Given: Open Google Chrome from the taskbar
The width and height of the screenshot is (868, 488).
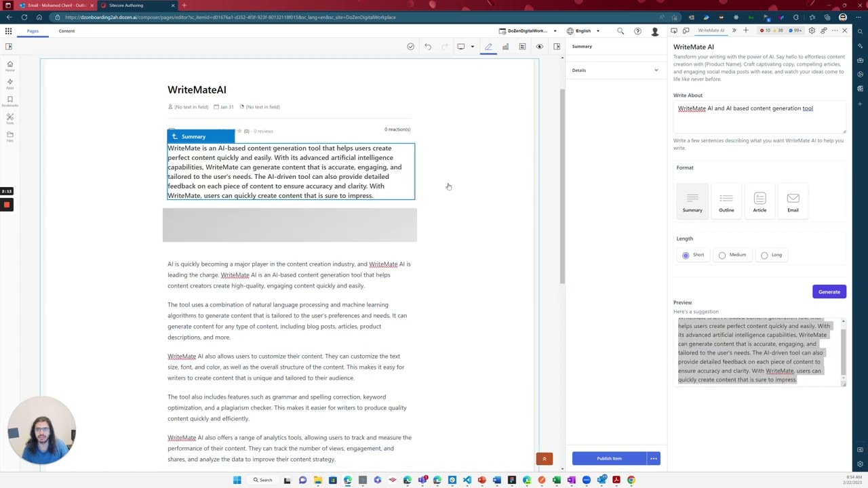Looking at the screenshot, I should (x=631, y=480).
